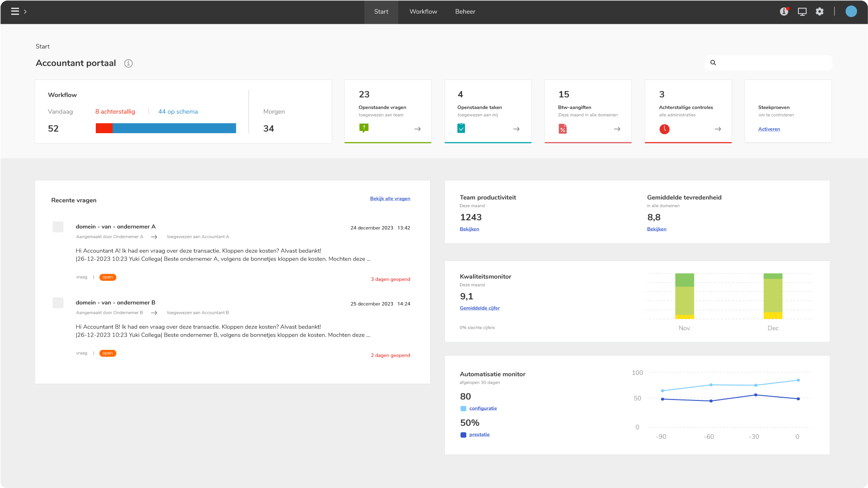
Task: Open the settings gear icon
Action: click(820, 11)
